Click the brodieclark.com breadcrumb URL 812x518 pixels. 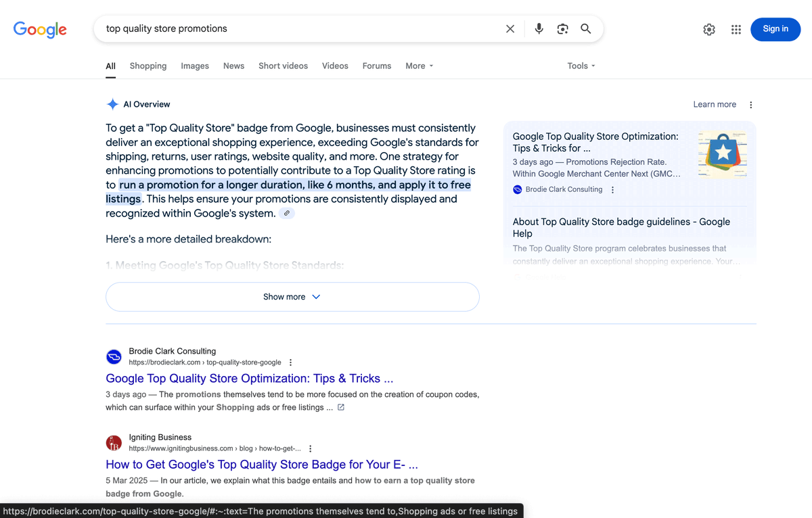(205, 362)
